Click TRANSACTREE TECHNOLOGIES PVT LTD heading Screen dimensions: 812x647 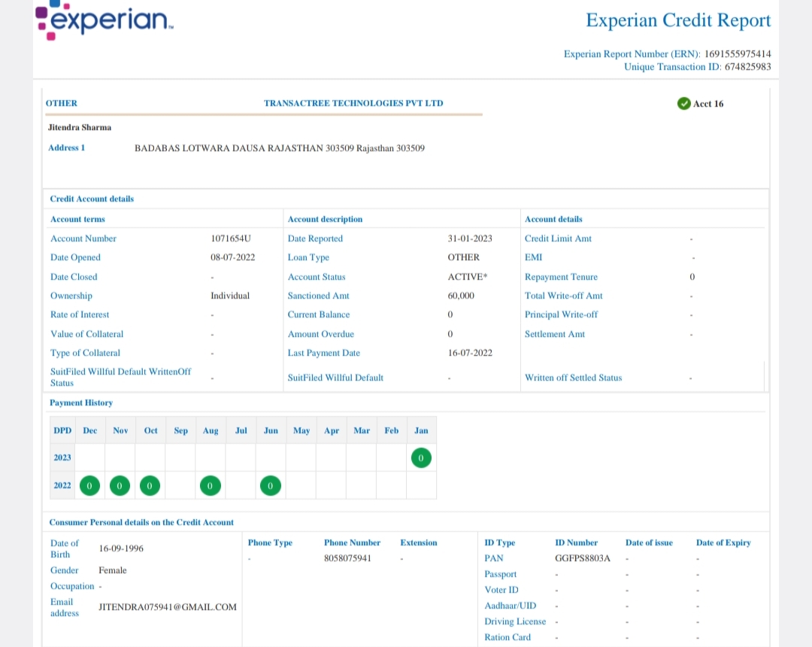353,104
